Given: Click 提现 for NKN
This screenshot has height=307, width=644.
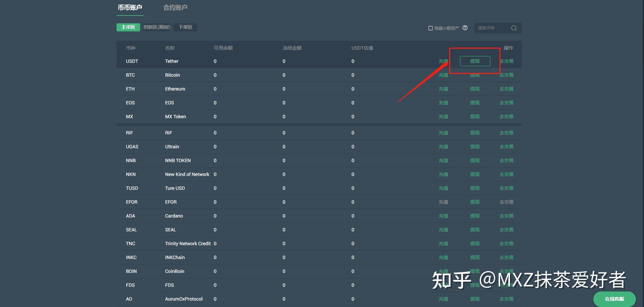Looking at the screenshot, I should pos(475,174).
